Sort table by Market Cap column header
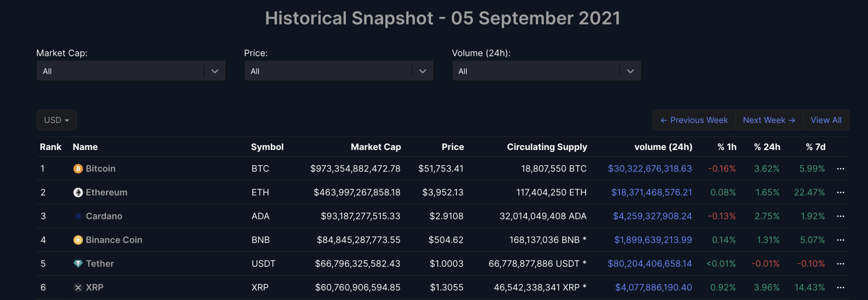Image resolution: width=868 pixels, height=300 pixels. click(376, 147)
